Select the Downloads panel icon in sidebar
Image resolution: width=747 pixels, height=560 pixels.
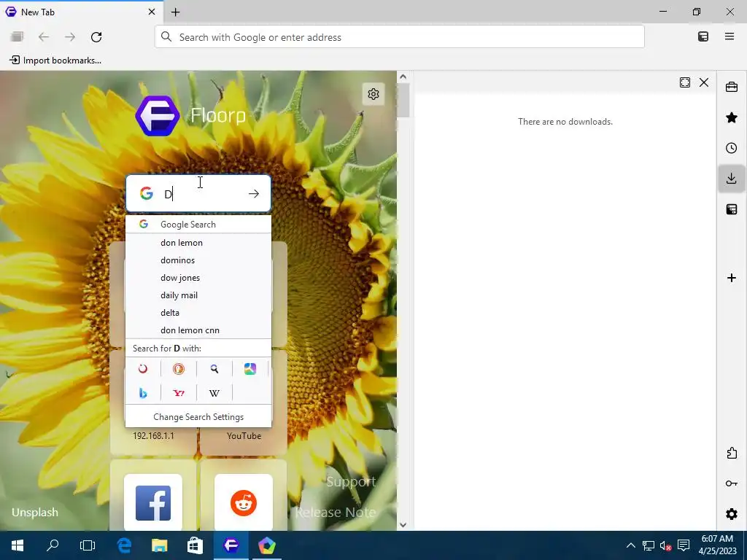click(x=731, y=179)
